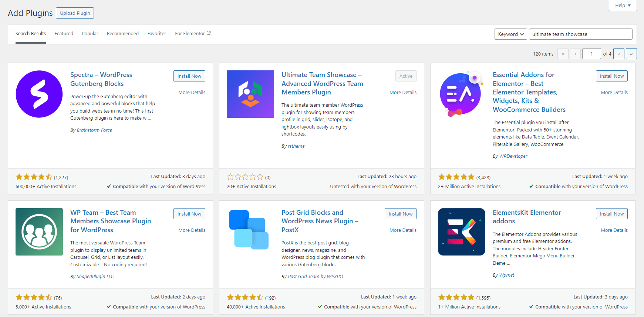Screen dimensions: 644x317
Task: Install the Spectra Gutenberg Blocks plugin
Action: point(189,76)
